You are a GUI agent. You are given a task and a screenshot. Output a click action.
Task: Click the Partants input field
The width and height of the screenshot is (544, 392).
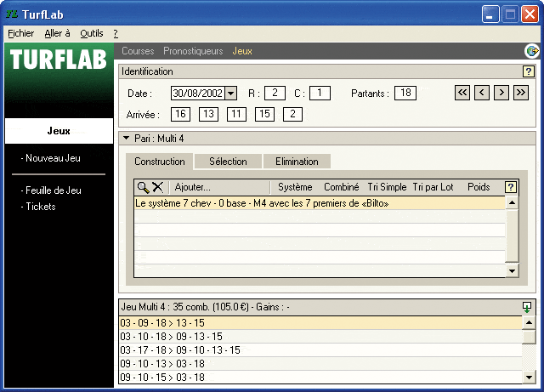[x=405, y=94]
